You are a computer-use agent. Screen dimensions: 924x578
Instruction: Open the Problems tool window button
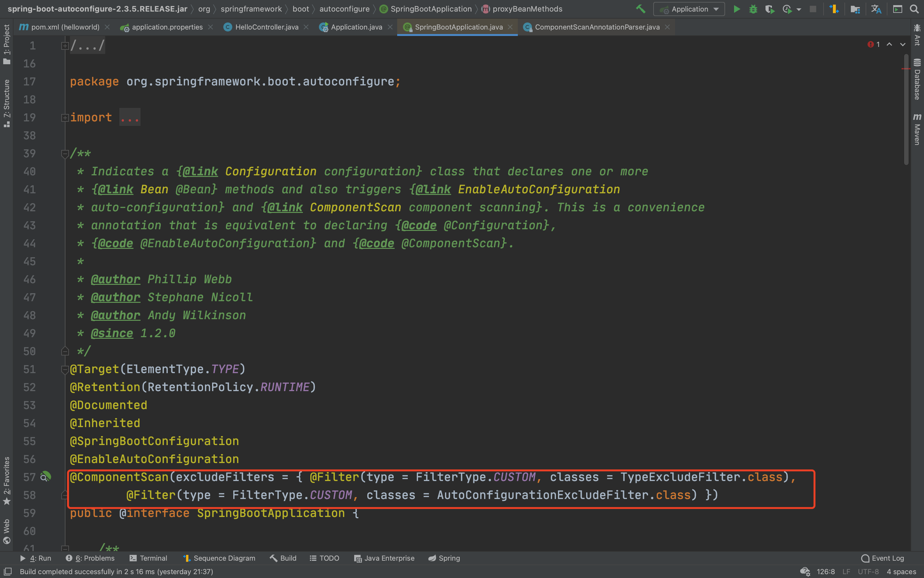click(x=90, y=558)
